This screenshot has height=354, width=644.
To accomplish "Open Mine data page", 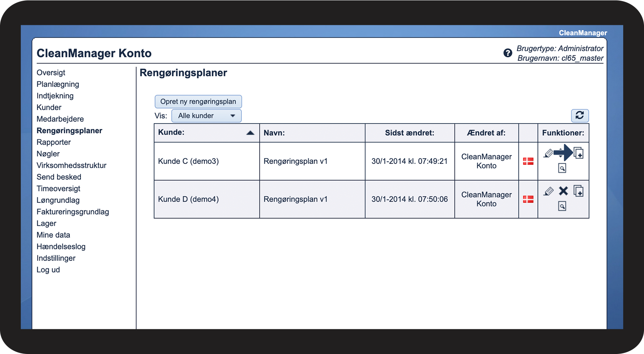I will click(x=53, y=235).
